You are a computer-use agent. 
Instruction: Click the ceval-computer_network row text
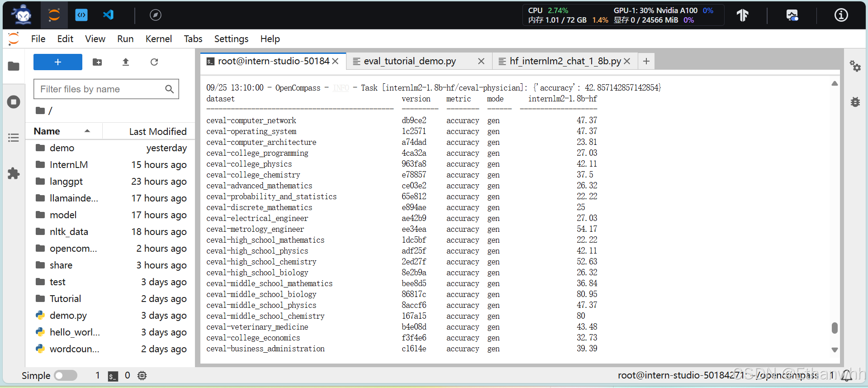click(x=251, y=120)
